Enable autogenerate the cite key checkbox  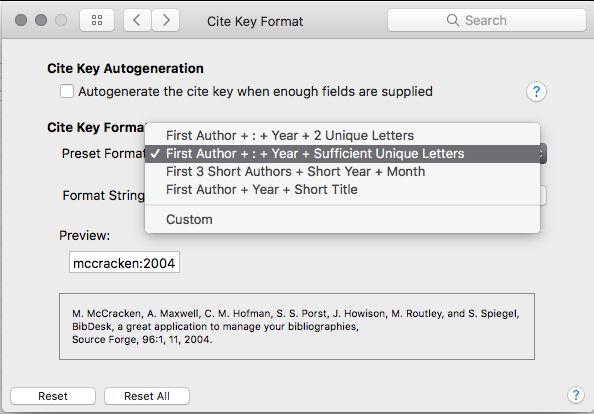tap(67, 91)
